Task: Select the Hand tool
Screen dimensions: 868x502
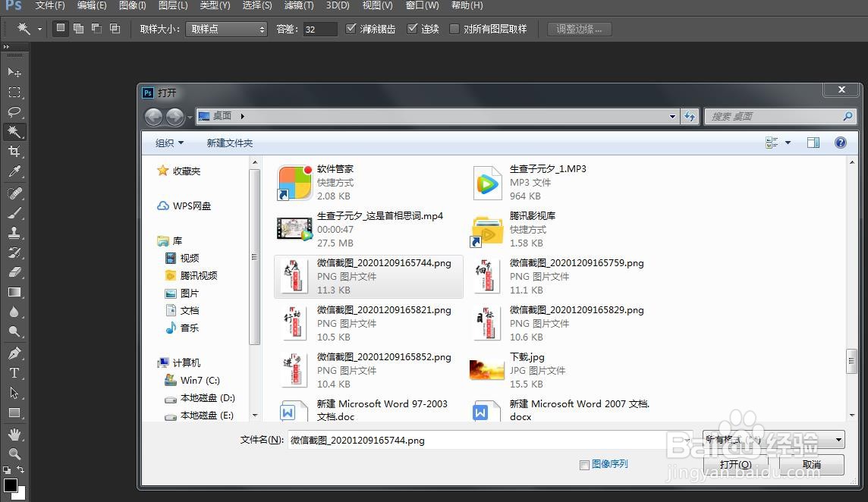Action: (x=14, y=435)
